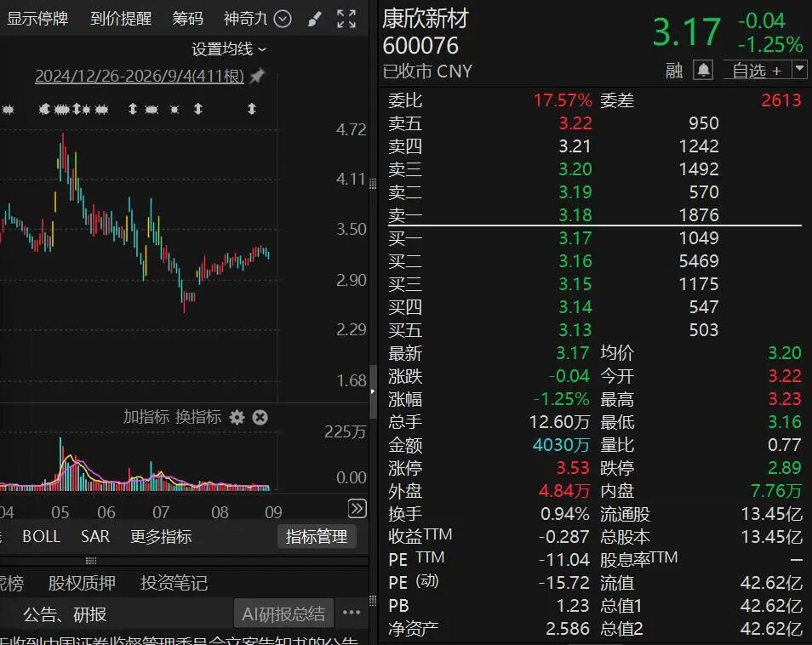Open 股权质押 tab

[82, 584]
